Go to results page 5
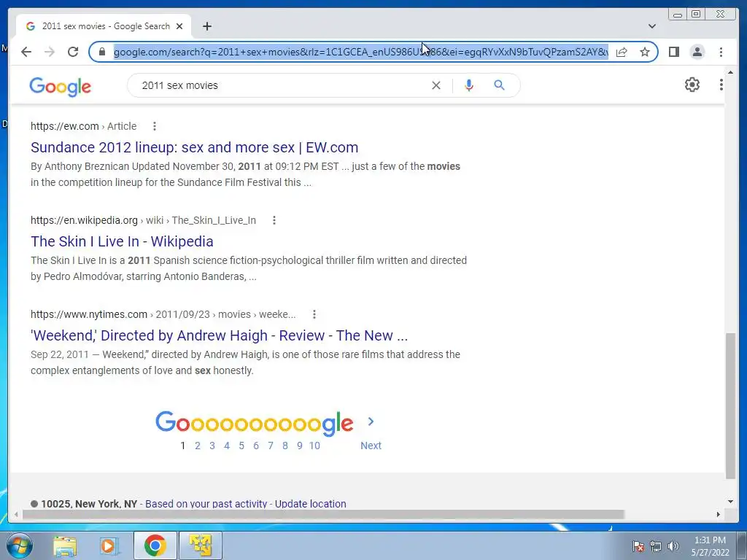747x560 pixels. (x=241, y=446)
